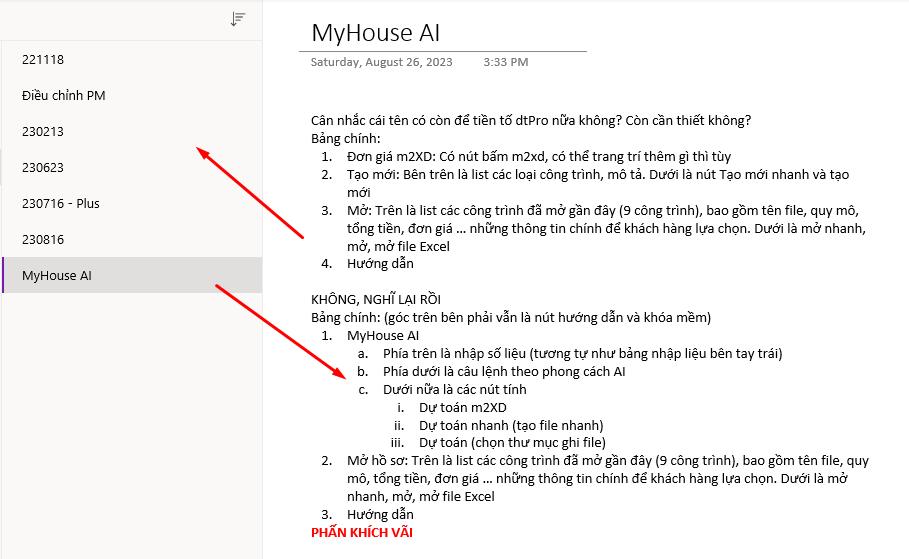Viewport: 909px width, 559px height.
Task: Click the page date Saturday, August 26, 2023
Action: (x=381, y=62)
